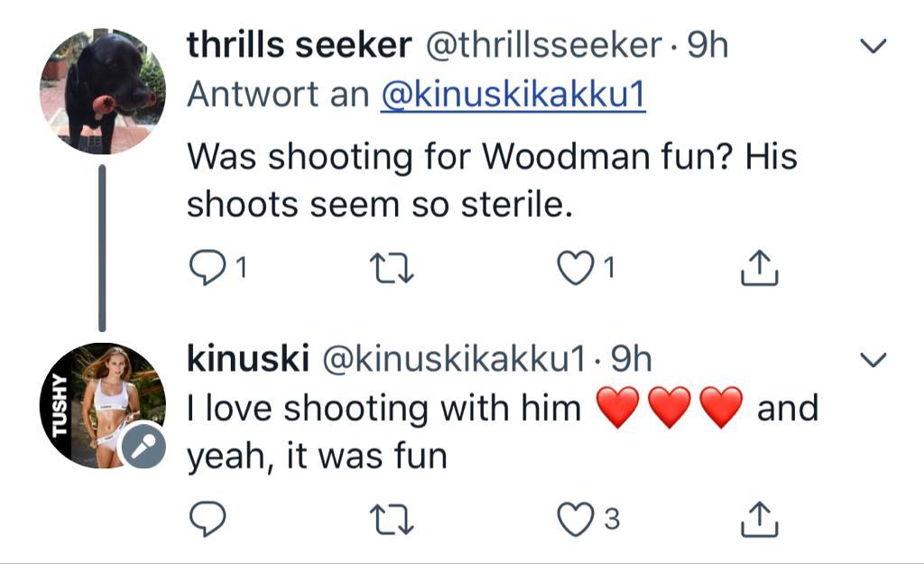Open kinuski's 'I love shooting with him' tweet
The height and width of the screenshot is (564, 924).
click(x=383, y=409)
